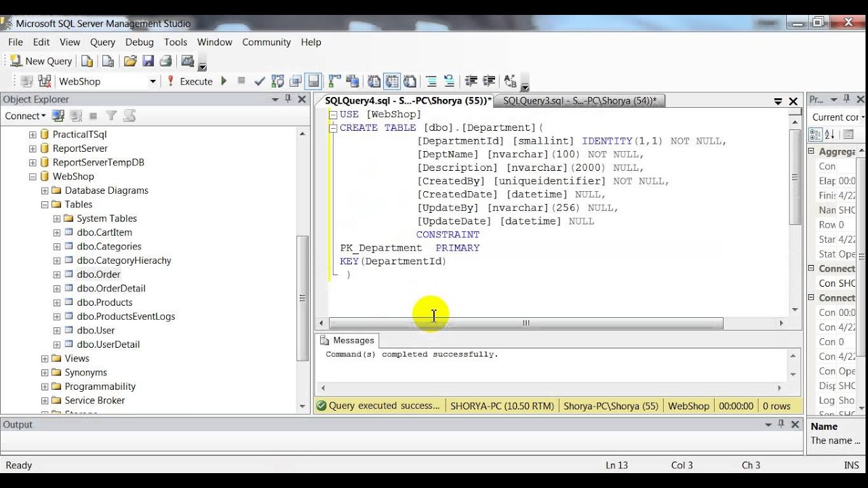
Task: Click the Change Connection icon beside database combo
Action: click(45, 81)
